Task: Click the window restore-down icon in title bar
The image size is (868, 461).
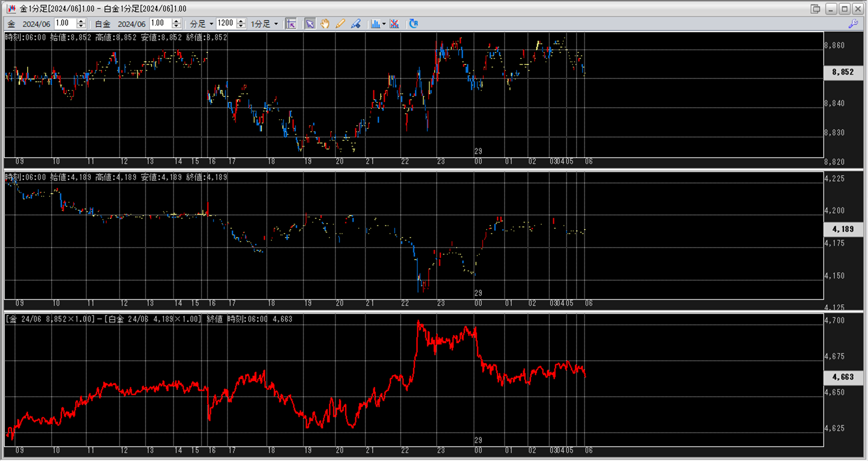Action: [815, 9]
